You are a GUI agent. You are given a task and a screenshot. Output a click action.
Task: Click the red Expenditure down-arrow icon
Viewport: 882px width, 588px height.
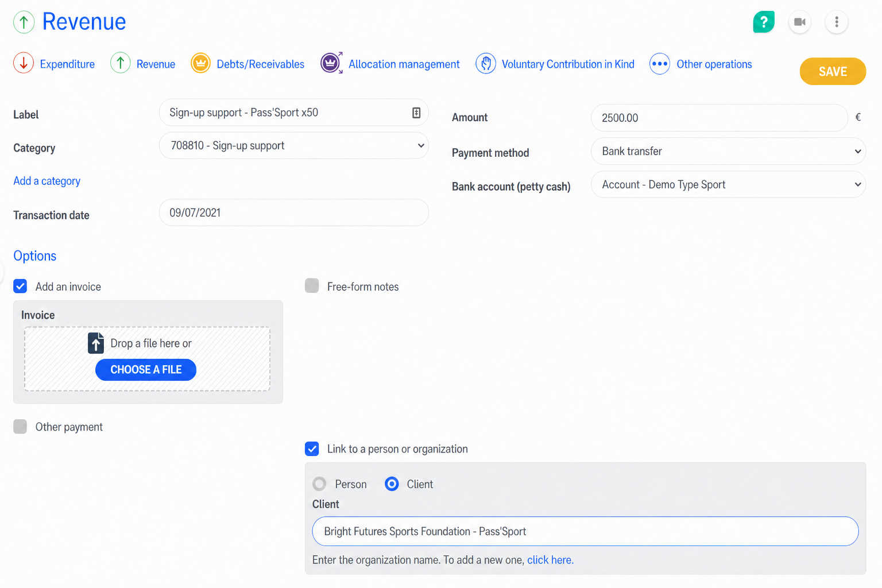click(24, 63)
